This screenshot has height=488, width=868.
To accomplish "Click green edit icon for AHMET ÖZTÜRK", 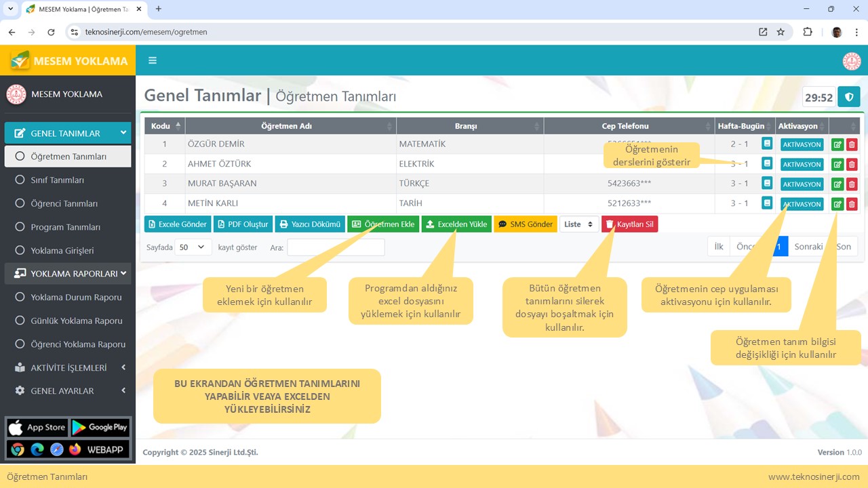I will click(837, 164).
